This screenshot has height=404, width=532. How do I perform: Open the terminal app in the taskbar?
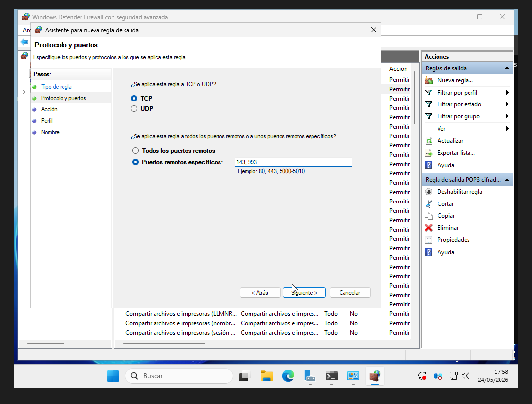[x=332, y=376]
